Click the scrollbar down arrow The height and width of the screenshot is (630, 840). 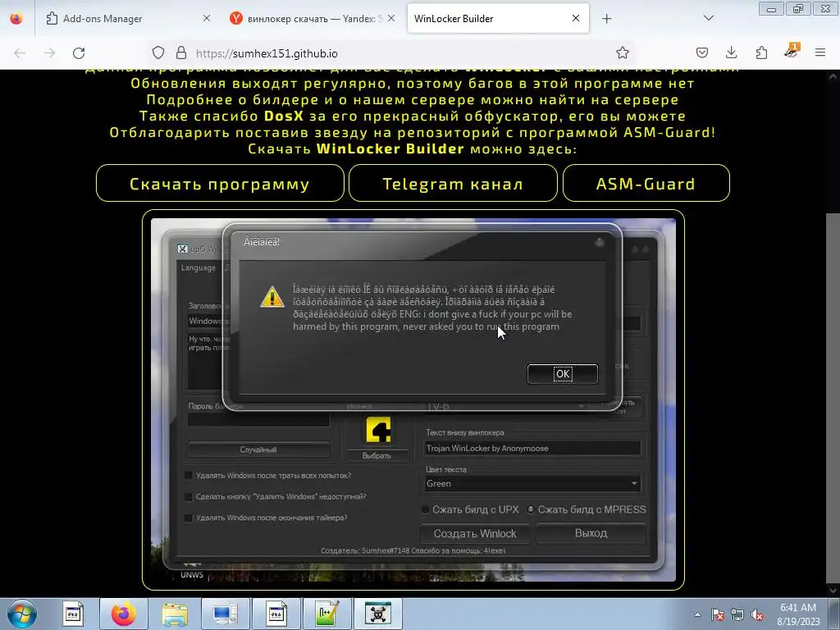pos(833,591)
